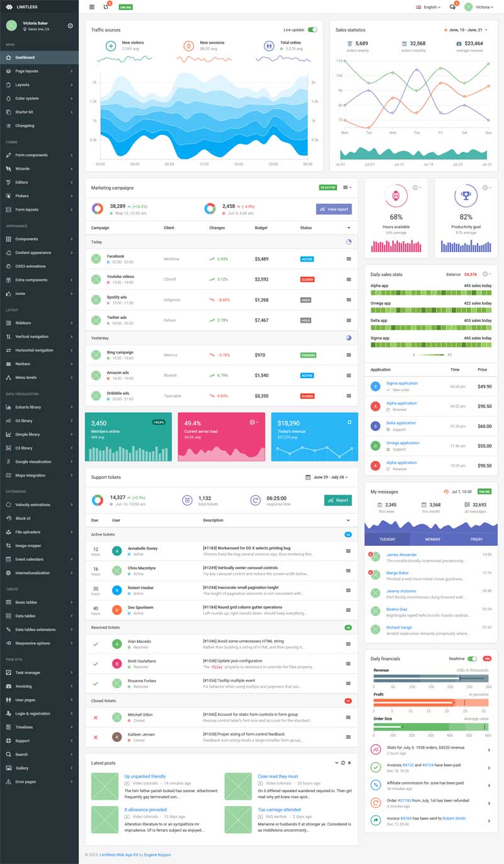Open row menu for Spotify ads campaign
This screenshot has height=864, width=504.
348,300
